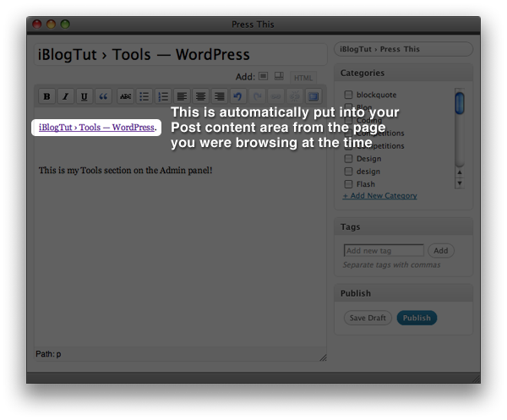The height and width of the screenshot is (420, 507).
Task: Undo the last edit
Action: click(238, 96)
